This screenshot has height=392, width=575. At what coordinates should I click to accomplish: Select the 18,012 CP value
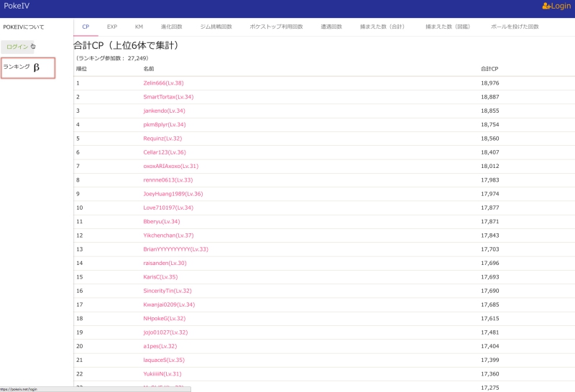coord(490,167)
